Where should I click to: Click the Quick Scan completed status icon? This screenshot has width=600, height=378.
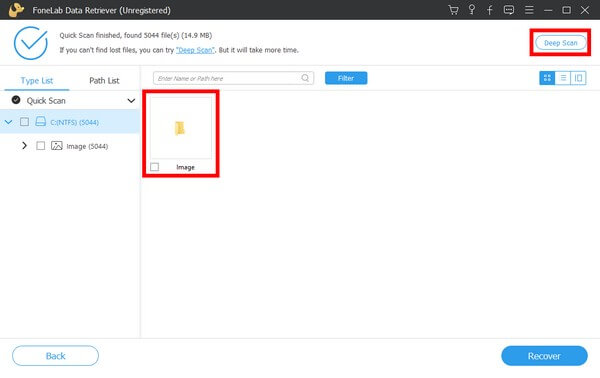16,100
